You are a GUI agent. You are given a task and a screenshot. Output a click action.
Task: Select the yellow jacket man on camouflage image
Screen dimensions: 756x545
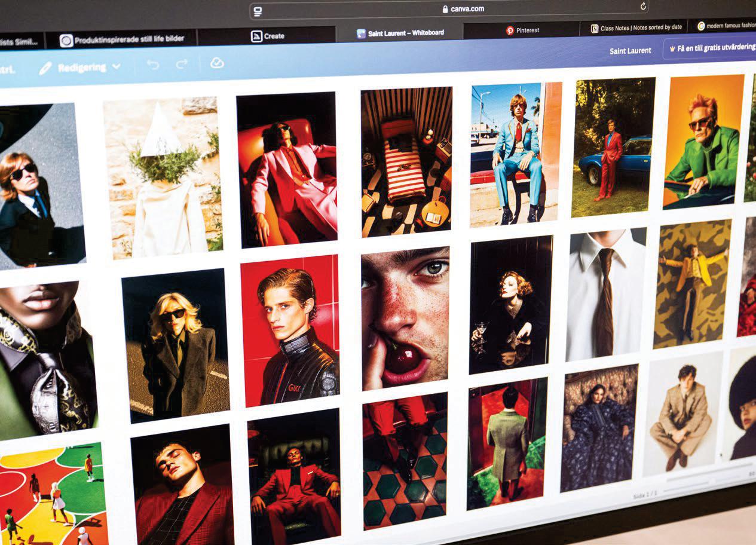[x=692, y=283]
